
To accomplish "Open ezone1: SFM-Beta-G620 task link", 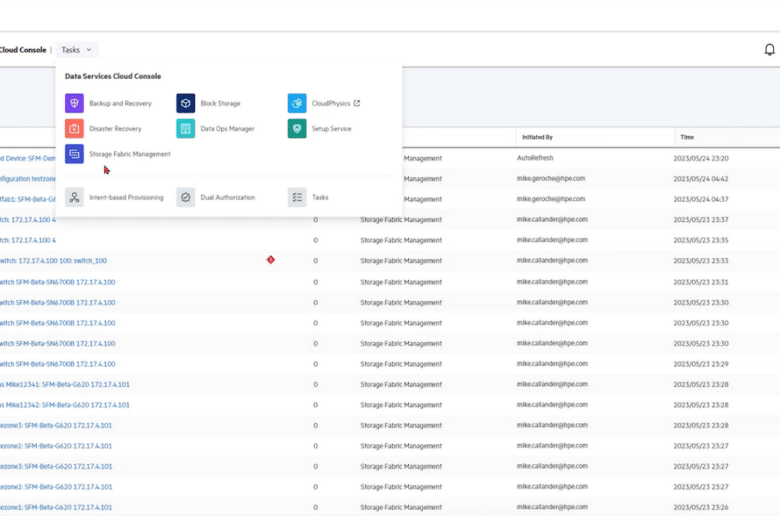I will tap(56, 508).
